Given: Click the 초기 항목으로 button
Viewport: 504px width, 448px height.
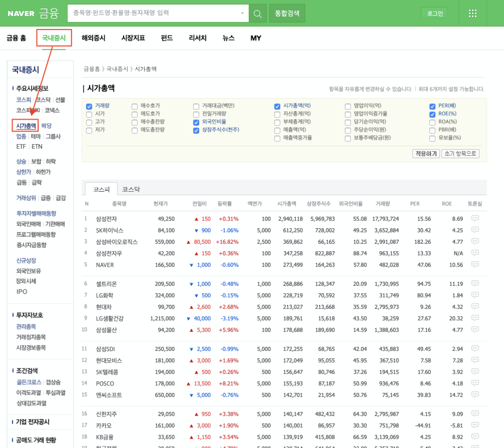Looking at the screenshot, I should click(x=460, y=153).
